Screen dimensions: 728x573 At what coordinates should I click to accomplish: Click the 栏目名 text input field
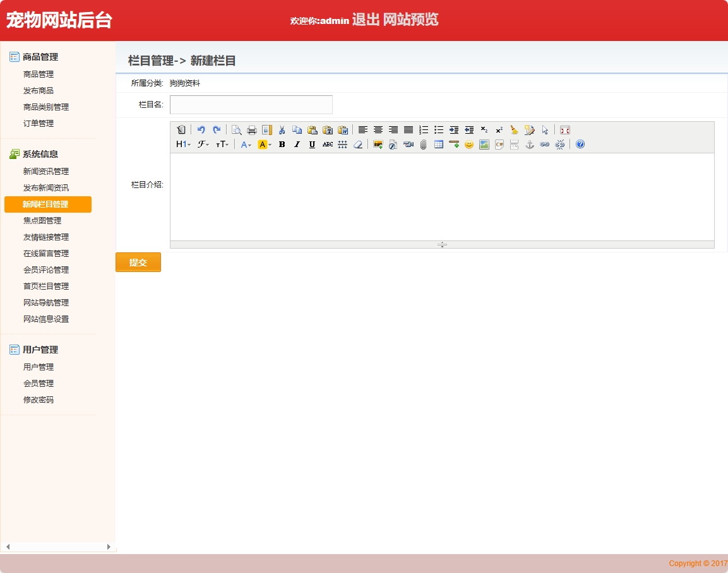(x=251, y=105)
